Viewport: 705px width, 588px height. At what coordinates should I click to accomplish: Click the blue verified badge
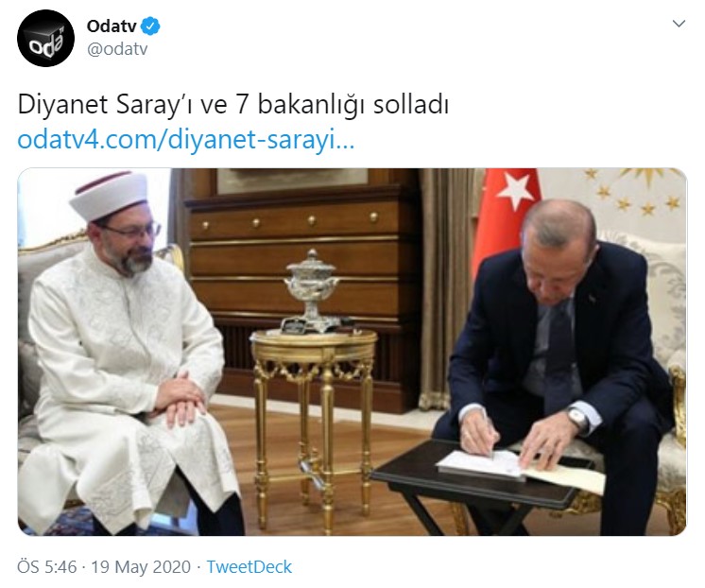(150, 26)
